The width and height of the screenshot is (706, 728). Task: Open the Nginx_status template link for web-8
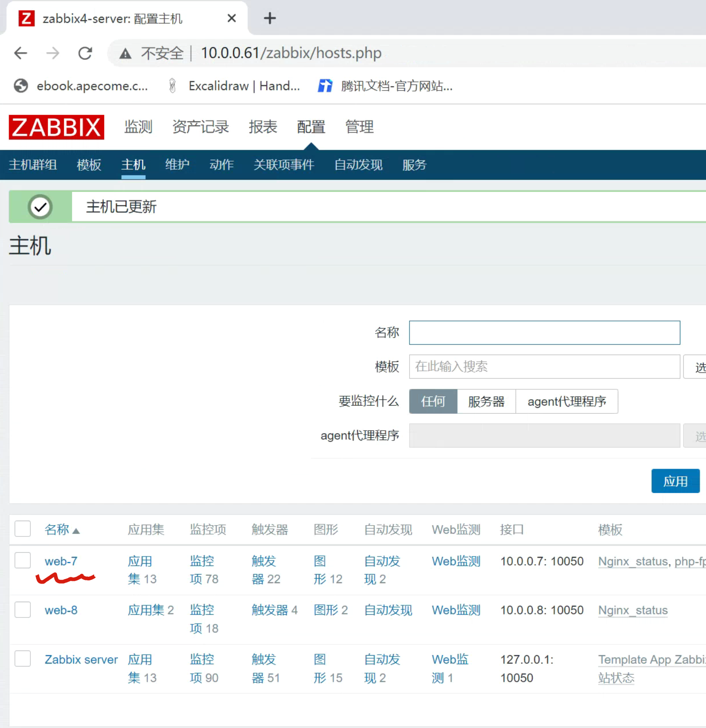[633, 610]
